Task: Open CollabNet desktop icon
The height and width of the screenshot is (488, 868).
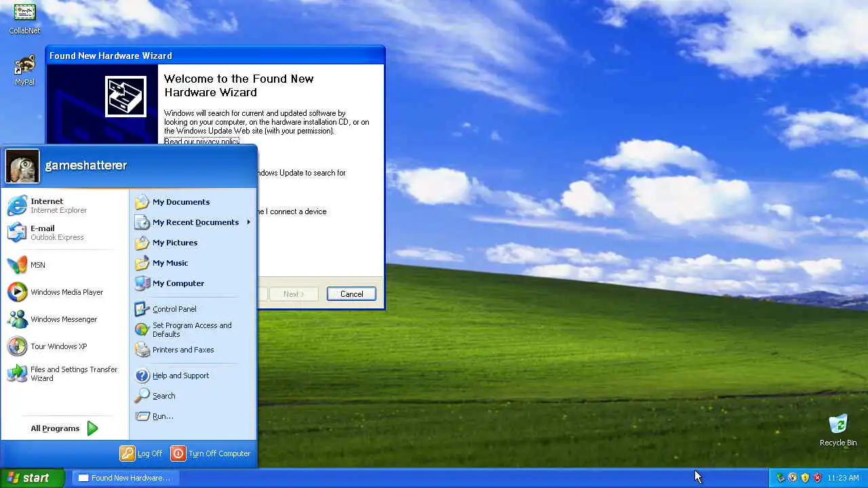Action: pyautogui.click(x=24, y=18)
